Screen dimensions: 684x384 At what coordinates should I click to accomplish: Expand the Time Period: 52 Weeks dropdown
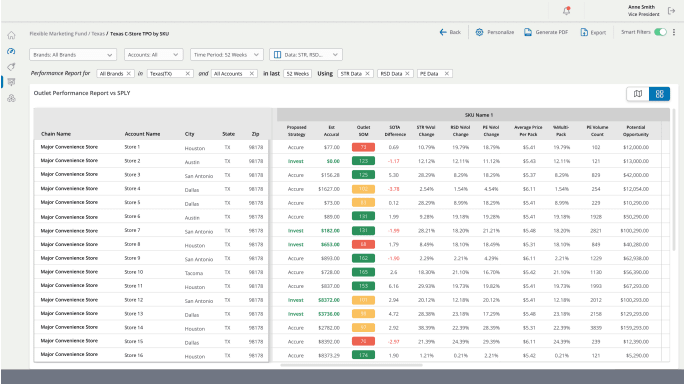coord(227,55)
